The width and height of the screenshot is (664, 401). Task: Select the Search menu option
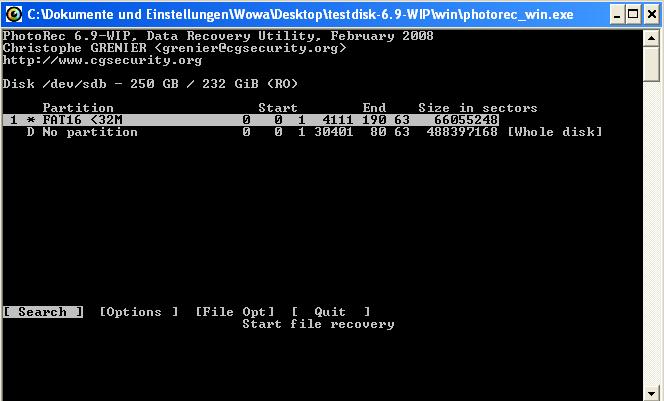tap(43, 312)
